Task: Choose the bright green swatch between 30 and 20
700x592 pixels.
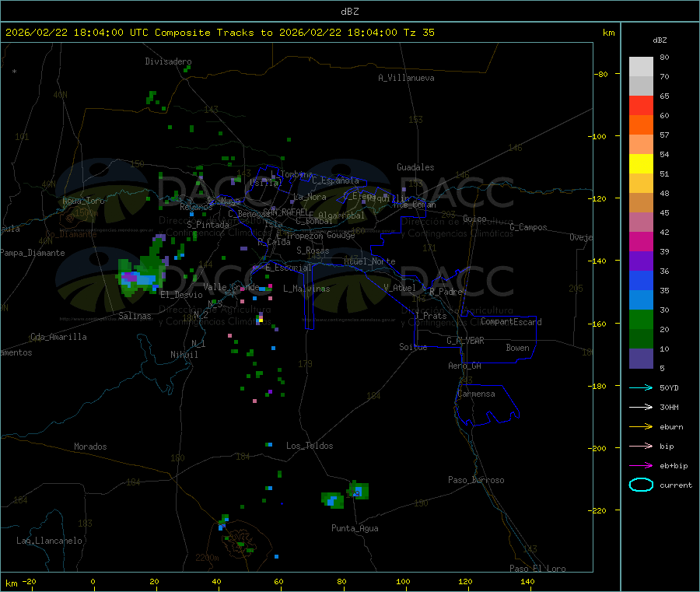Action: (641, 320)
